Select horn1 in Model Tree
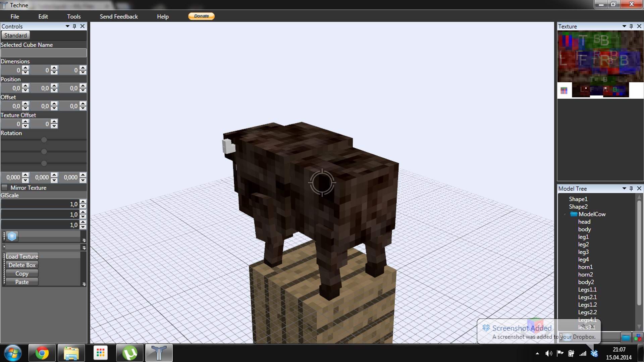 585,267
